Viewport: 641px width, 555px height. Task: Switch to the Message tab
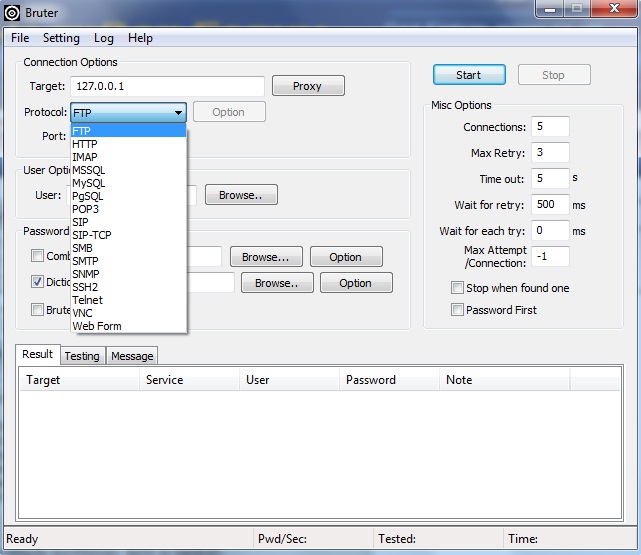(x=132, y=356)
